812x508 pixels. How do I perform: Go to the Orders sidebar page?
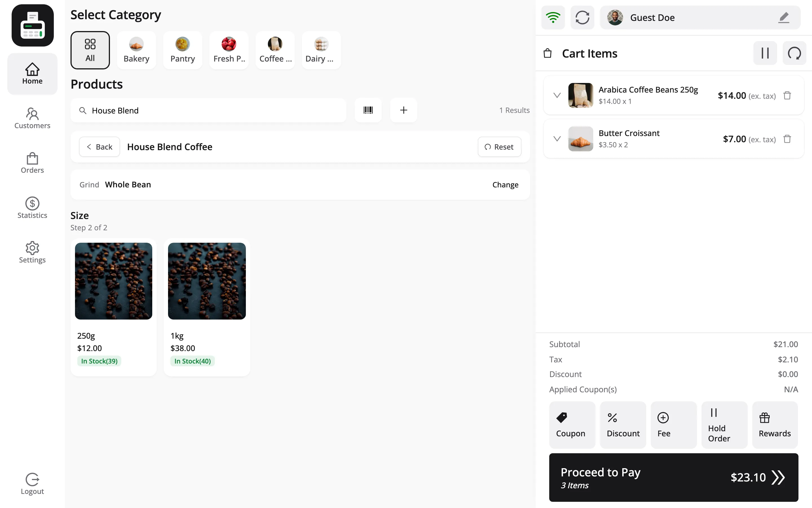pyautogui.click(x=32, y=163)
